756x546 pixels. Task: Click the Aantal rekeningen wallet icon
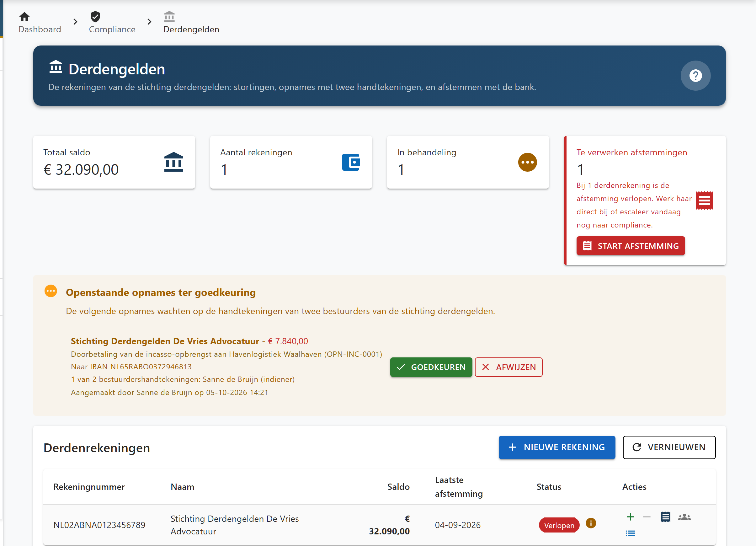(351, 162)
